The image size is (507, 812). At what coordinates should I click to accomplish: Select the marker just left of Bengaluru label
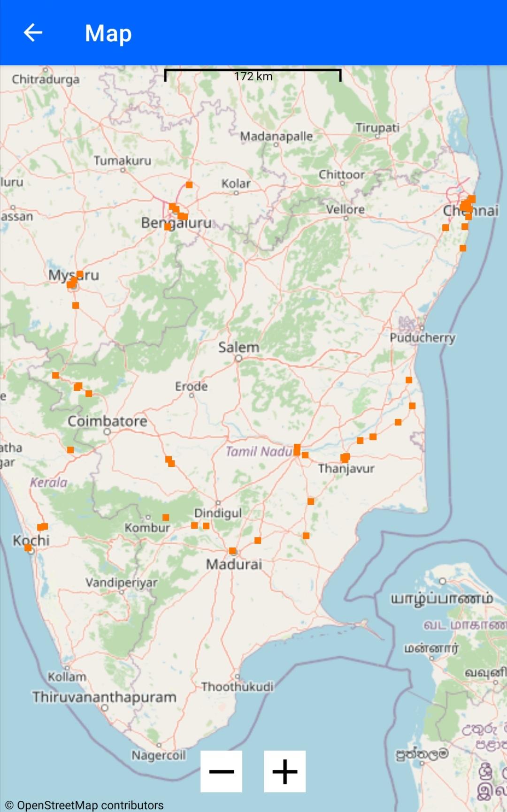pos(168,227)
